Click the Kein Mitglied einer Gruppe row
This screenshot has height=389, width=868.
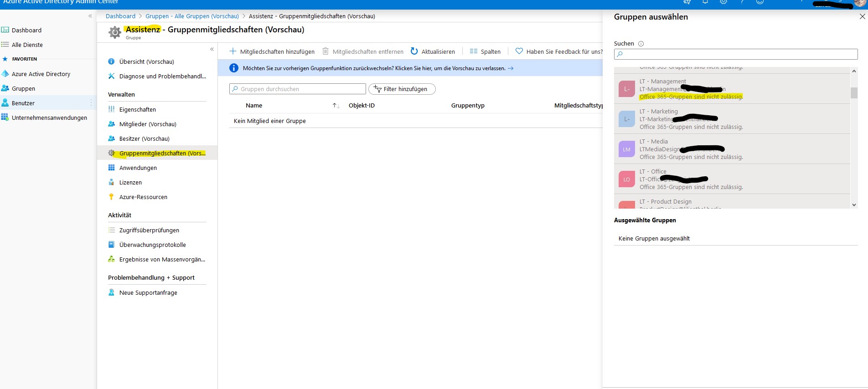pos(416,121)
